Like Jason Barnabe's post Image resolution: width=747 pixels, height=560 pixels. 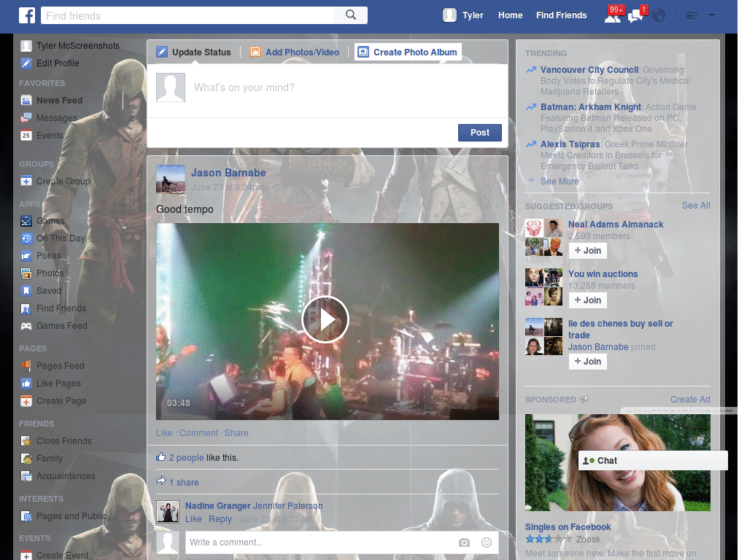point(164,433)
